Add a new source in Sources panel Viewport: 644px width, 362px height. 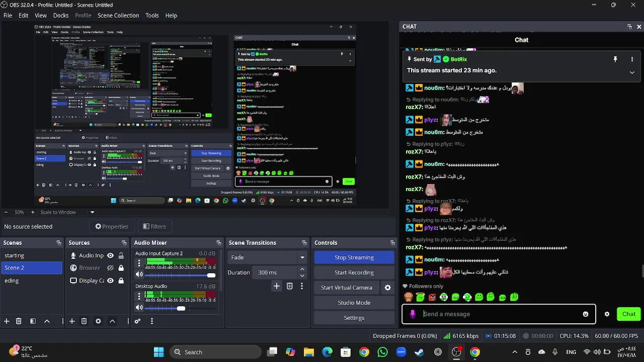[72, 321]
